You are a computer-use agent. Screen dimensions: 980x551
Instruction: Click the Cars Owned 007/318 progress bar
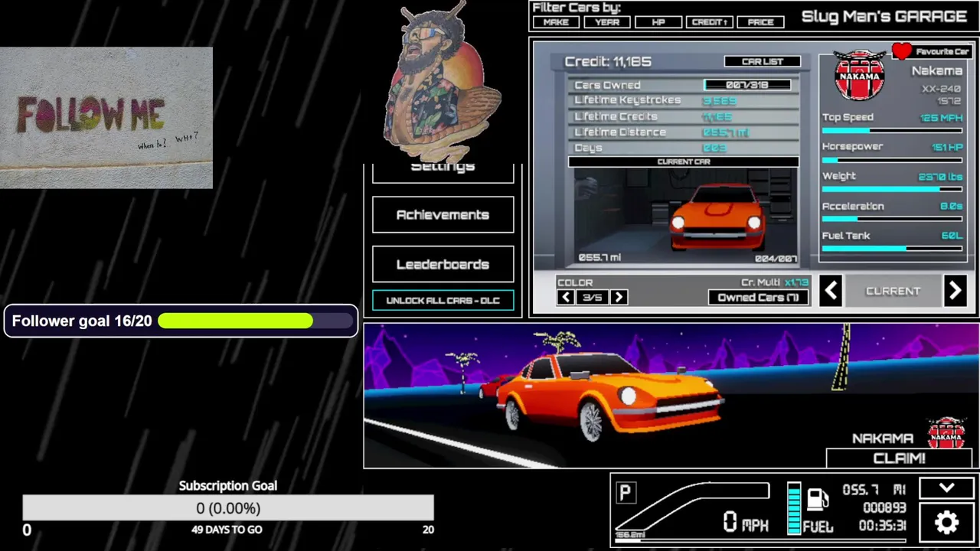coord(747,85)
